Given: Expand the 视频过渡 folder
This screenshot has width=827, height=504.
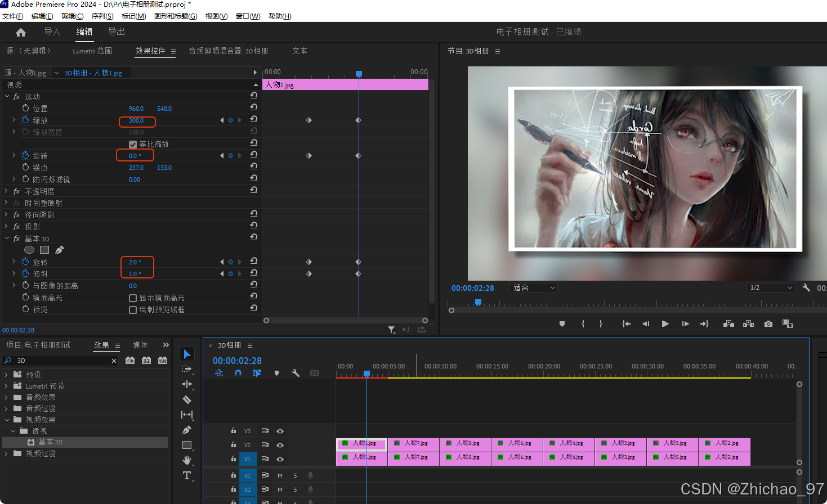Looking at the screenshot, I should (x=6, y=453).
